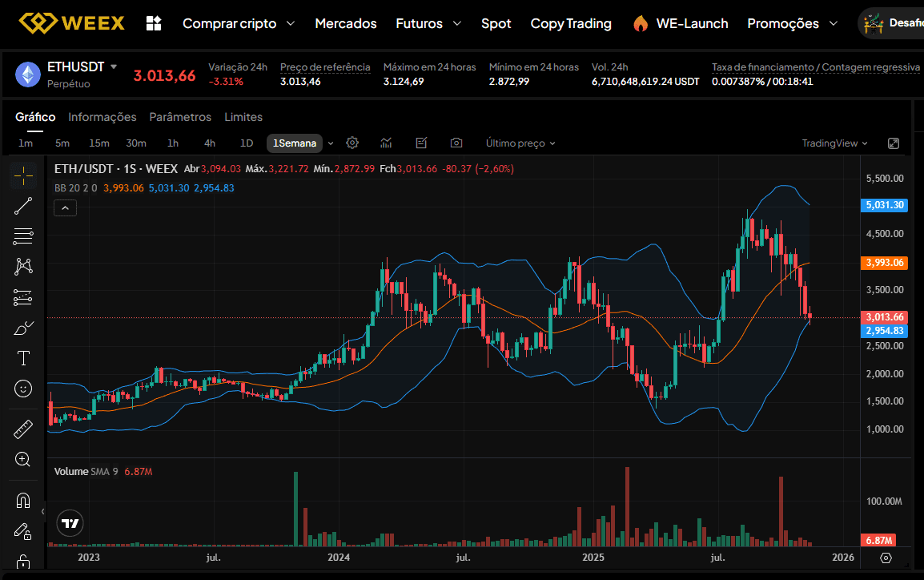This screenshot has width=924, height=580.
Task: Collapse the BB indicator legend arrow
Action: tap(65, 207)
